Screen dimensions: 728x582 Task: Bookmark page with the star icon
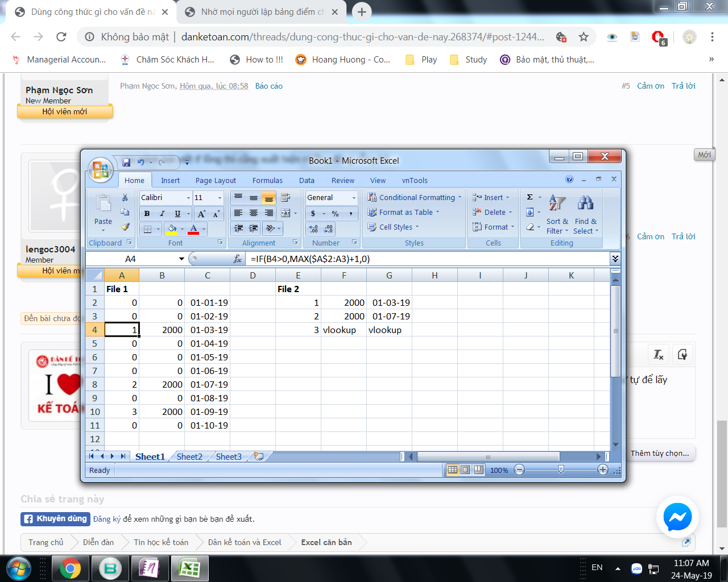[584, 37]
